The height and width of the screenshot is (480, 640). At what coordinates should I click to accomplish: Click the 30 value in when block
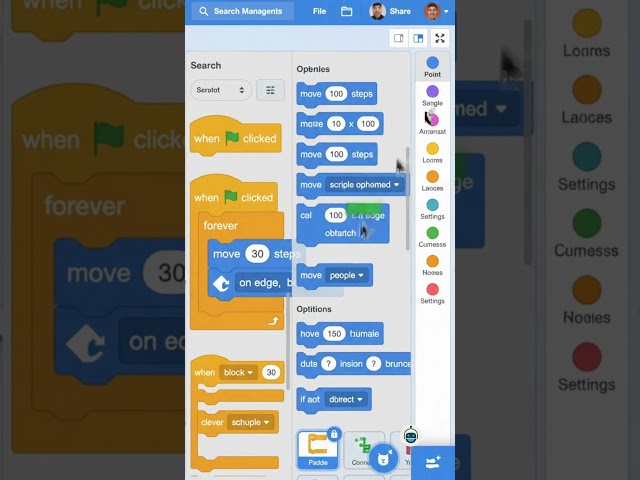point(271,373)
